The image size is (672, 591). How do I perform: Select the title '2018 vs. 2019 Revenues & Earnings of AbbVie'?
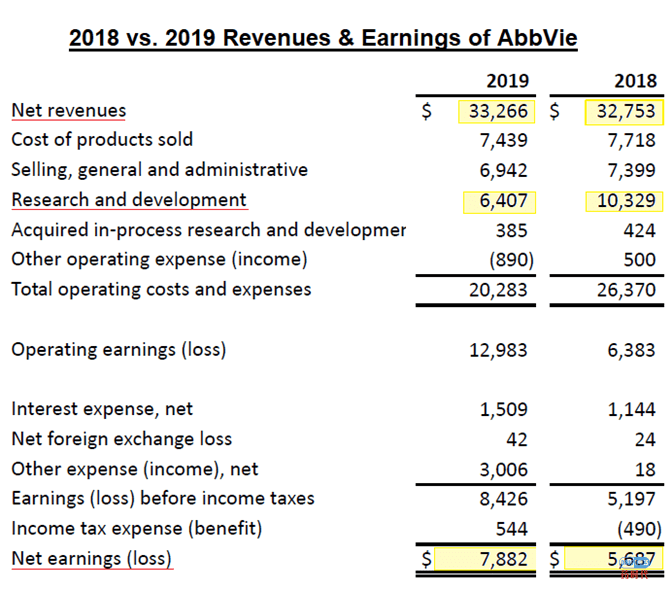323,38
